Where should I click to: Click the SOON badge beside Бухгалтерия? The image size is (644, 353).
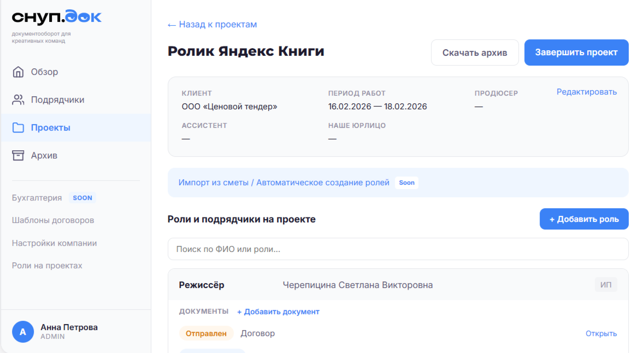(82, 197)
